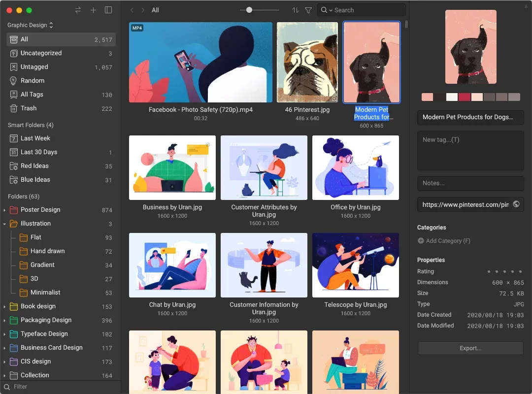Select Customer Infomation by Uran.jpg thumbnail
The width and height of the screenshot is (532, 394).
click(x=264, y=265)
